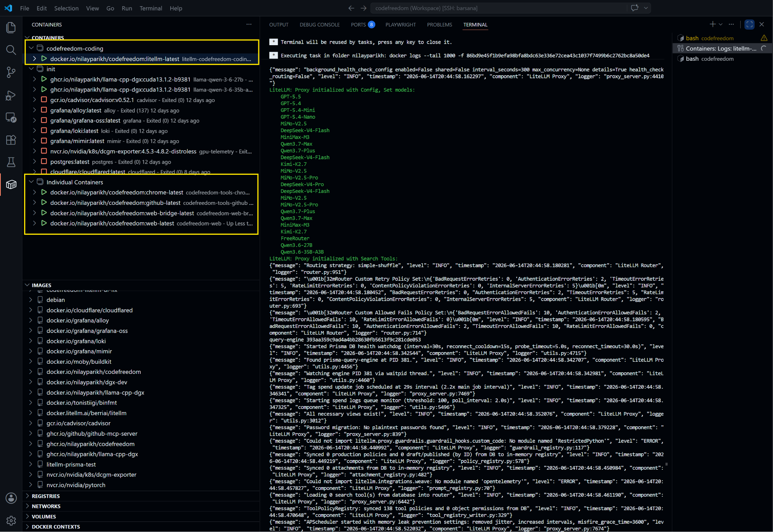
Task: Select the Containers view icon in activity bar
Action: [x=11, y=184]
